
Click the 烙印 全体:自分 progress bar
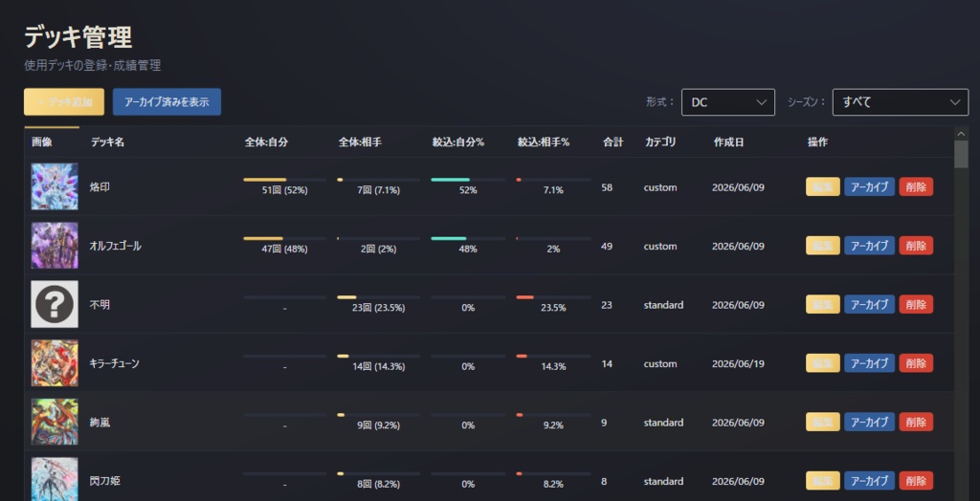pos(284,180)
